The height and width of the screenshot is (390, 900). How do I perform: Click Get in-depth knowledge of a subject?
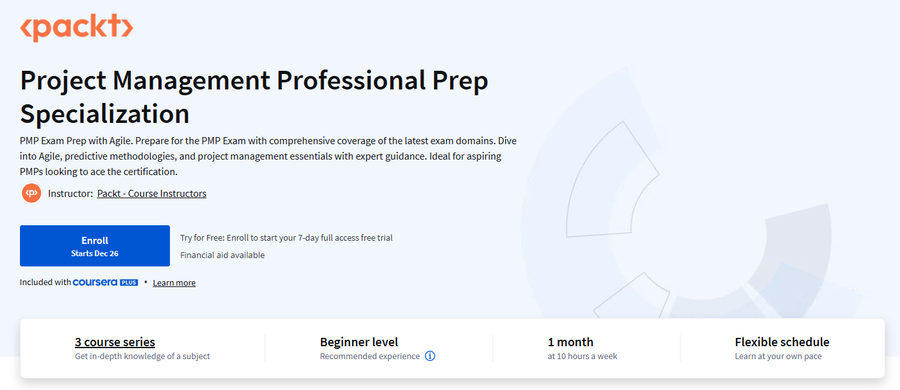pos(142,356)
